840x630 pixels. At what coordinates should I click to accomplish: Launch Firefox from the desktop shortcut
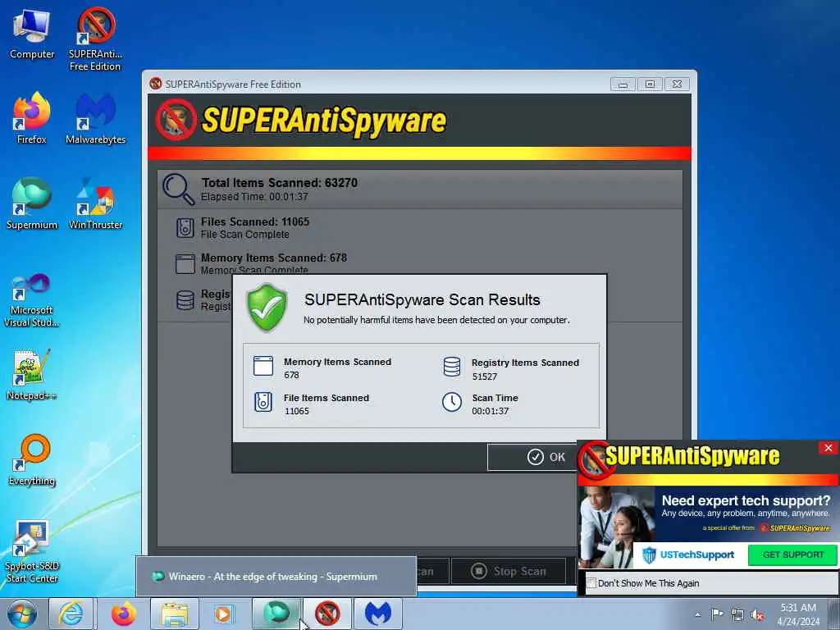coord(32,119)
